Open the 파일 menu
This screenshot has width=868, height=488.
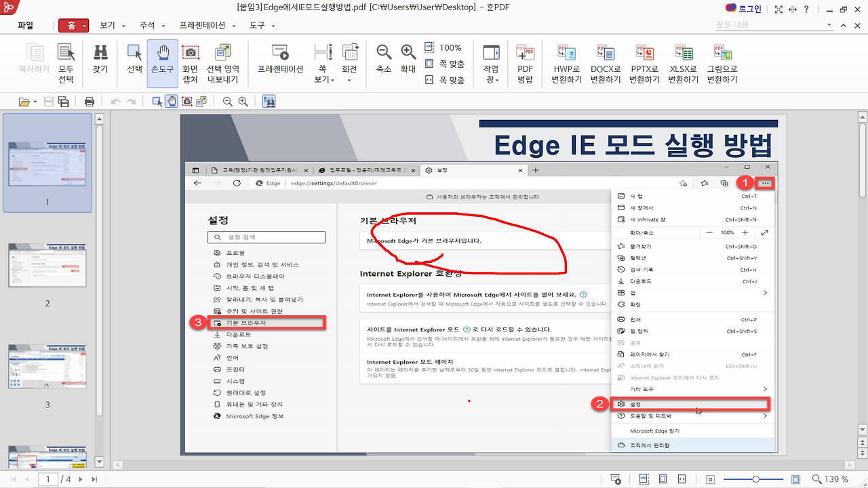(26, 25)
